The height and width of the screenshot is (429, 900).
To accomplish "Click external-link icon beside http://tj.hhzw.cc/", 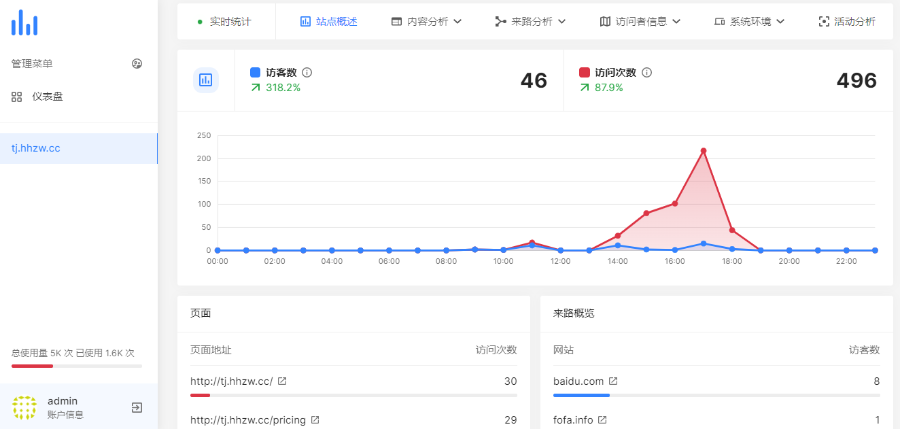I will coord(282,381).
